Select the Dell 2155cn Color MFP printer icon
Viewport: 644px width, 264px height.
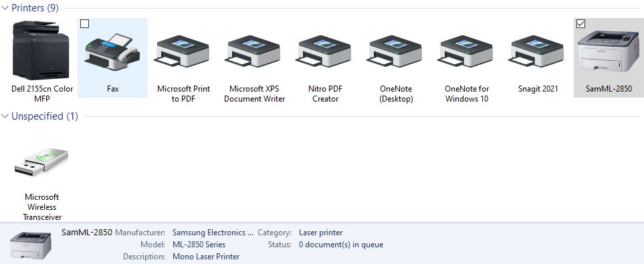pyautogui.click(x=41, y=50)
